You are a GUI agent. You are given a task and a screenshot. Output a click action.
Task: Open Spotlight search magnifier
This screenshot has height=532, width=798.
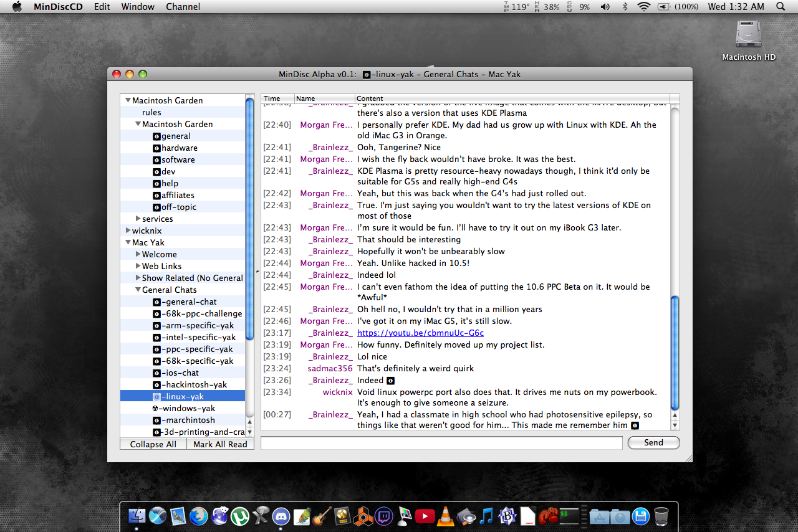pos(781,7)
